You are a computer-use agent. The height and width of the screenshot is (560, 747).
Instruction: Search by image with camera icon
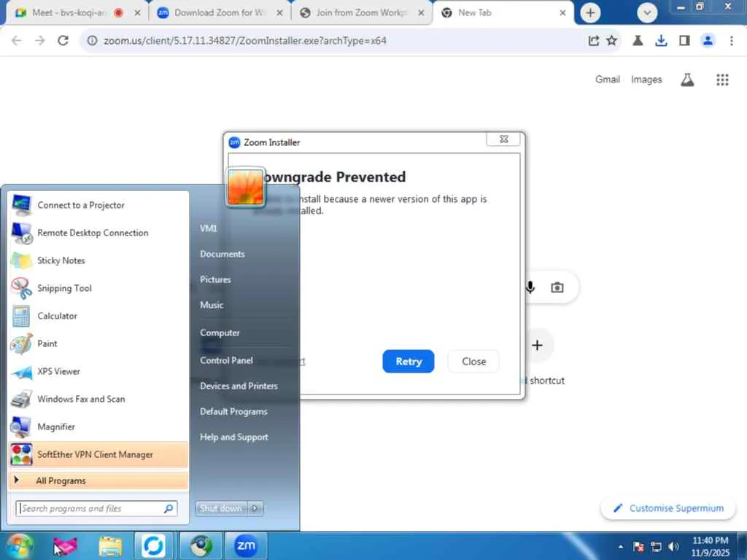pos(557,287)
